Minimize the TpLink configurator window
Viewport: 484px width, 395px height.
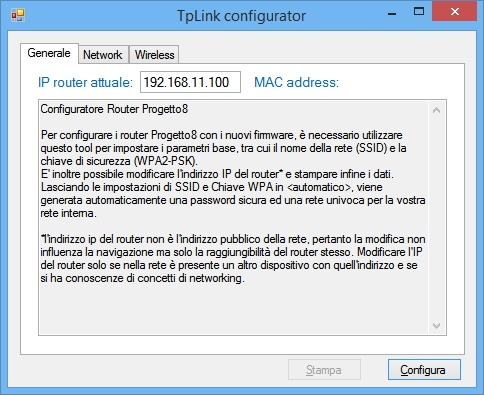tap(392, 13)
